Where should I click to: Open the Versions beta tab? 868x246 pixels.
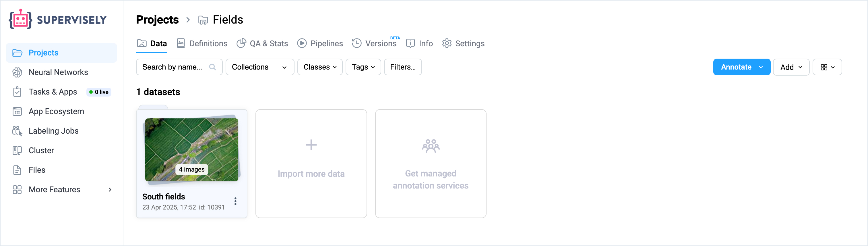pos(375,43)
